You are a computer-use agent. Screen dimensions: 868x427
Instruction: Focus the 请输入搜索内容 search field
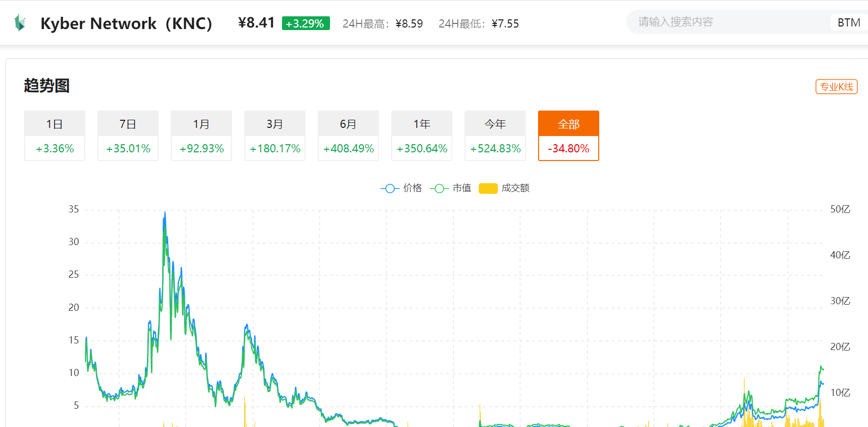tap(729, 22)
